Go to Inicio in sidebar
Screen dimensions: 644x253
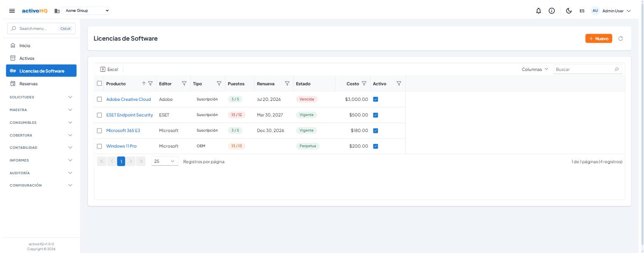pyautogui.click(x=41, y=46)
